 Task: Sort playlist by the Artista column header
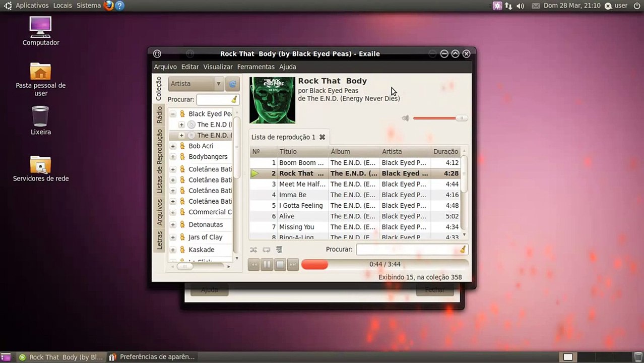(x=405, y=151)
